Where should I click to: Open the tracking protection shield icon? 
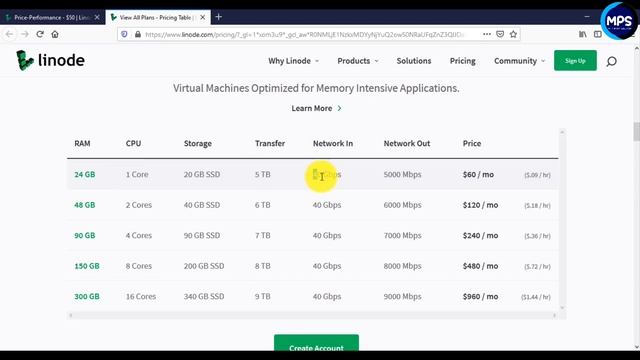[124, 34]
